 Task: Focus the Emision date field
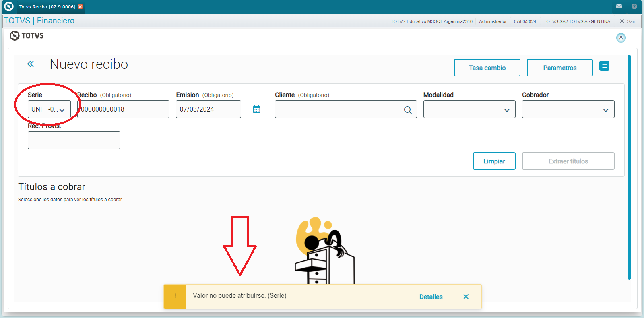click(208, 109)
